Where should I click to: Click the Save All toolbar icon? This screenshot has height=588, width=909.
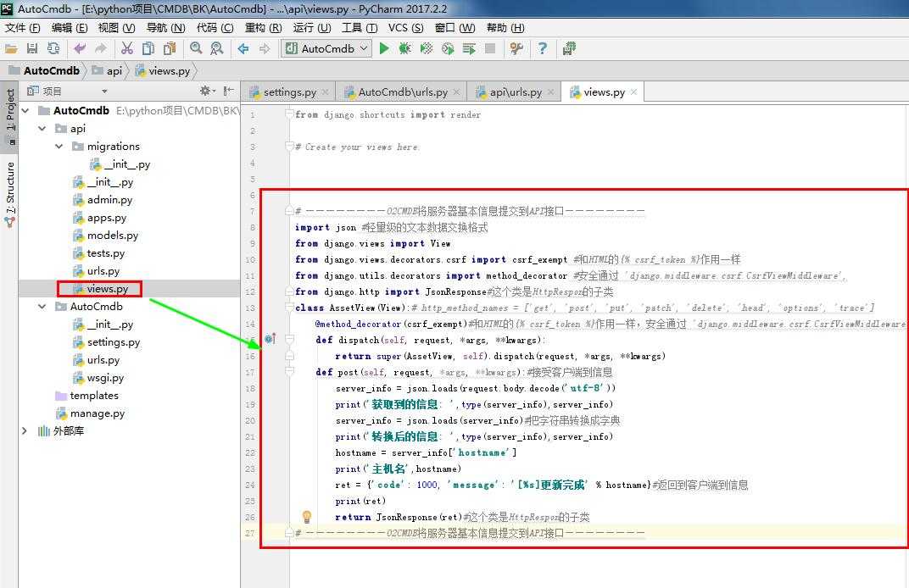[x=32, y=49]
